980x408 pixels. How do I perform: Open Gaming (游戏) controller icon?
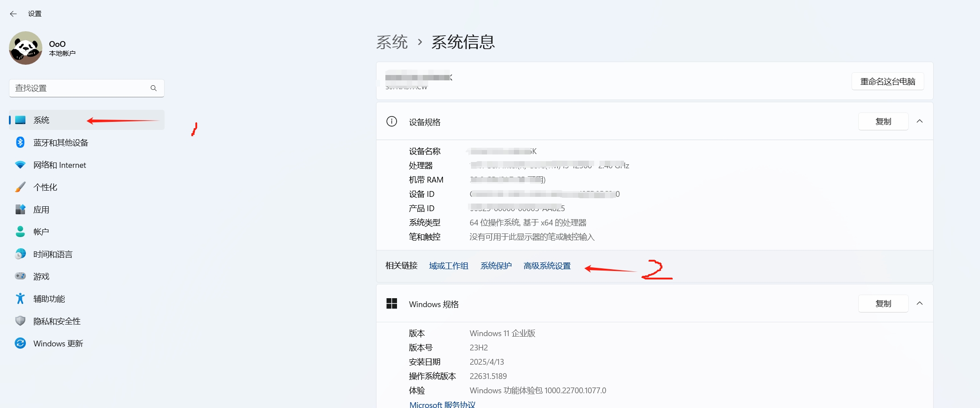(x=20, y=276)
